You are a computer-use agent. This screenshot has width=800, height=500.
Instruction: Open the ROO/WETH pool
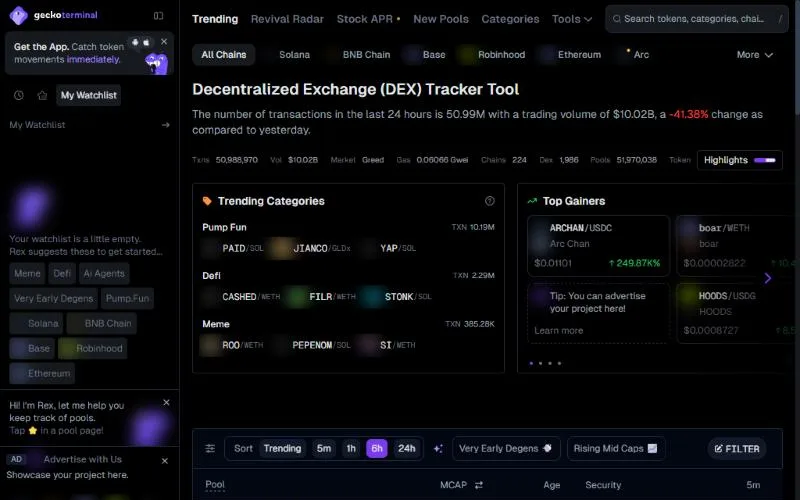coord(232,345)
